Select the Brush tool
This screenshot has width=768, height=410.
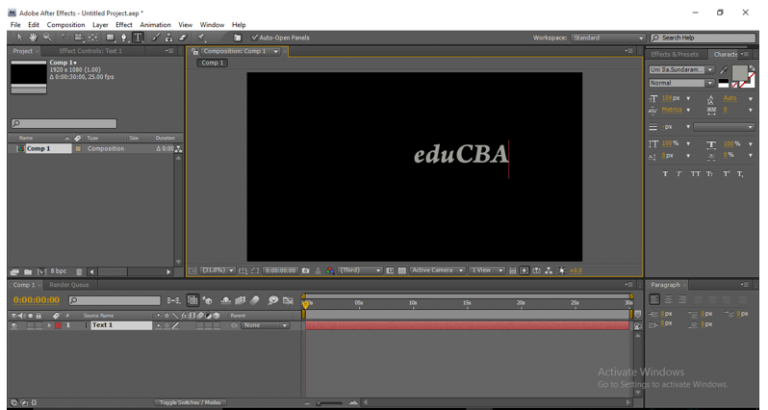(156, 37)
